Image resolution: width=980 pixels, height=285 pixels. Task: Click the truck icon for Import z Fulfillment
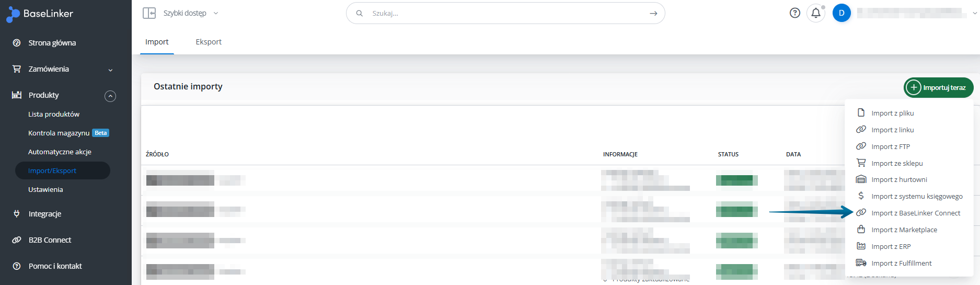tap(861, 263)
